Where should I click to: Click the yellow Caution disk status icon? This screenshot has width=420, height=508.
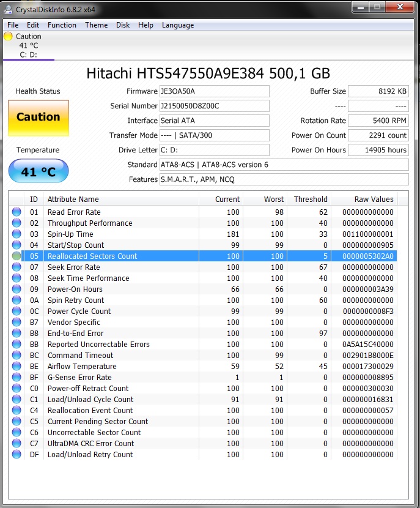pos(8,36)
